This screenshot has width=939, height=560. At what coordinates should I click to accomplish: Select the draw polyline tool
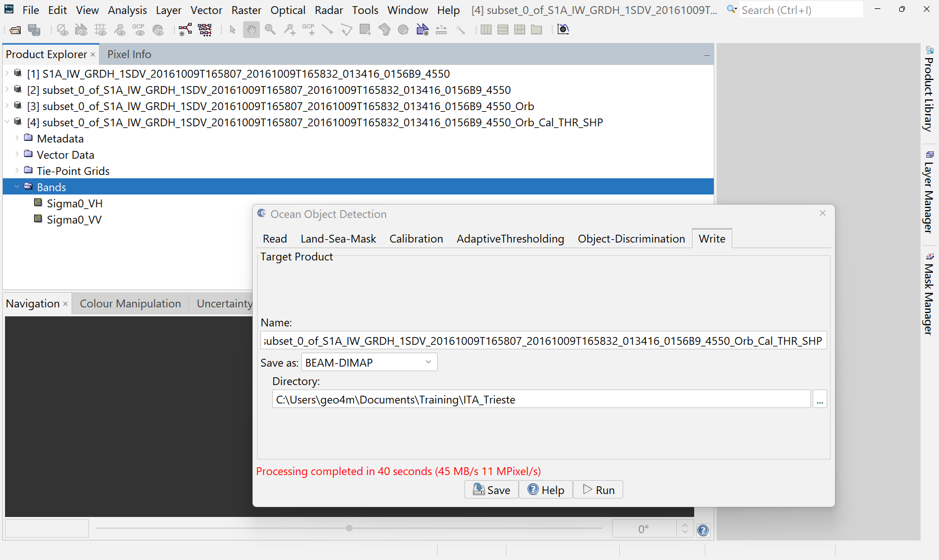point(347,30)
